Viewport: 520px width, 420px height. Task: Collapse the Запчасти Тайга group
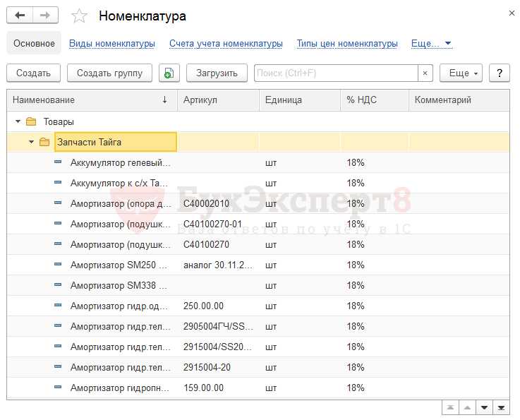point(31,142)
